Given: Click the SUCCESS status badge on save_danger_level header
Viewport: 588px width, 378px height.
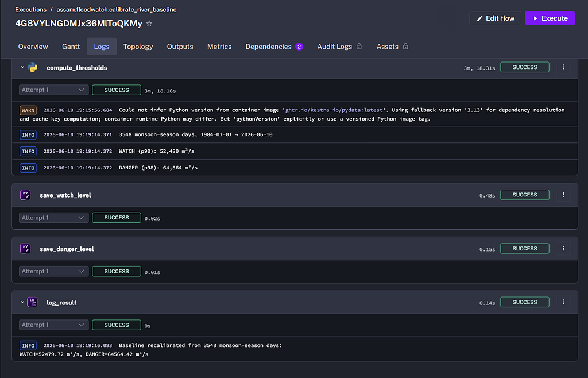Looking at the screenshot, I should [525, 248].
